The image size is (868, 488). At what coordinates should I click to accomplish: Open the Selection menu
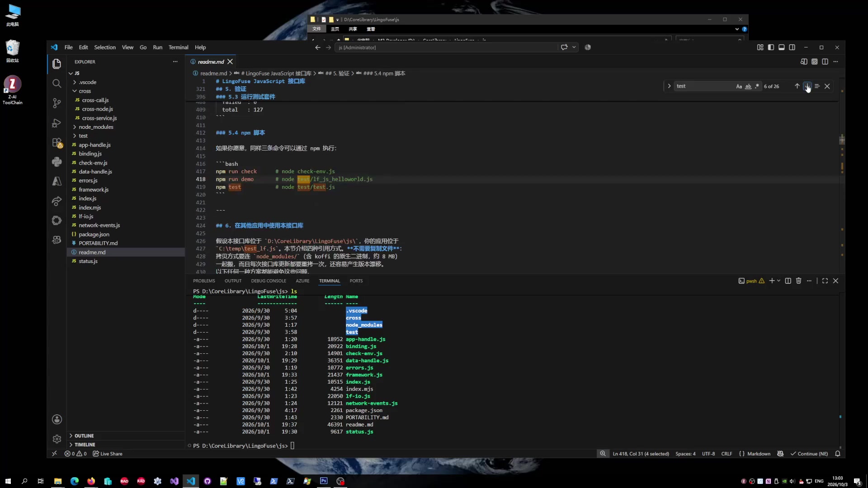coord(104,47)
